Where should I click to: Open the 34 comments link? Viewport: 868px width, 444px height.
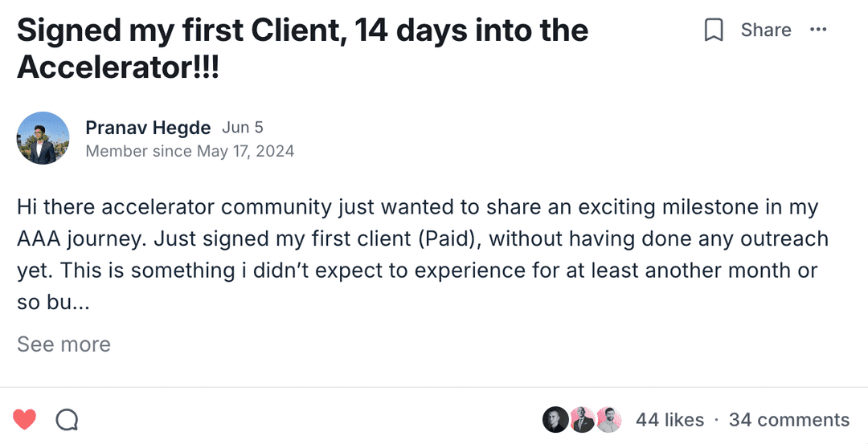tap(788, 420)
